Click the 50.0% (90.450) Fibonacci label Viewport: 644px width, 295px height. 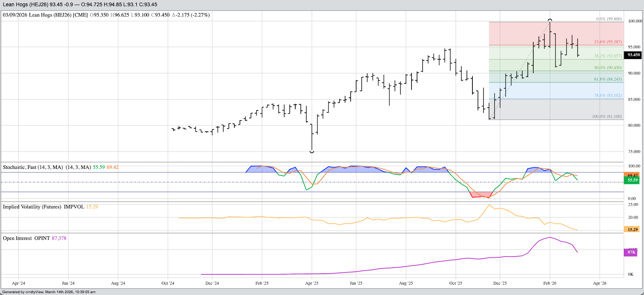[x=608, y=68]
